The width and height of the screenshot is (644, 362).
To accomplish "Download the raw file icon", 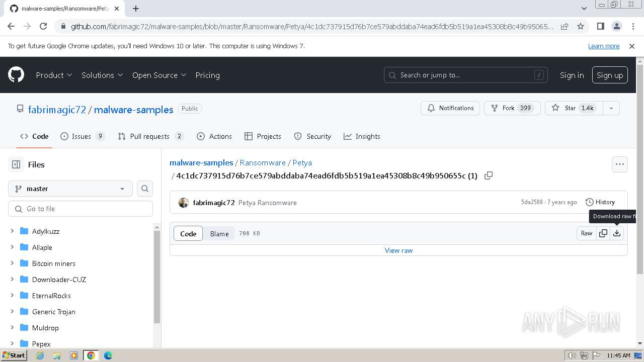I will pos(617,233).
